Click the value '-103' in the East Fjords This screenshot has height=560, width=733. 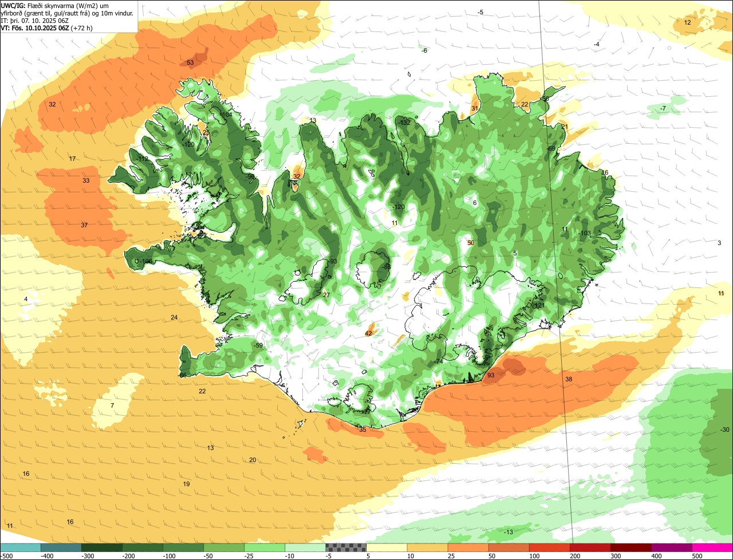tap(585, 233)
